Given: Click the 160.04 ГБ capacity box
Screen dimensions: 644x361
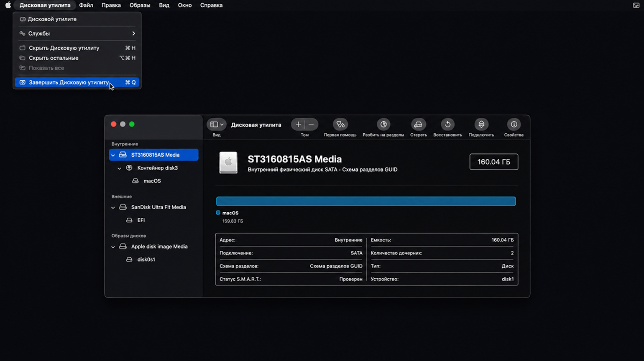Looking at the screenshot, I should 494,162.
